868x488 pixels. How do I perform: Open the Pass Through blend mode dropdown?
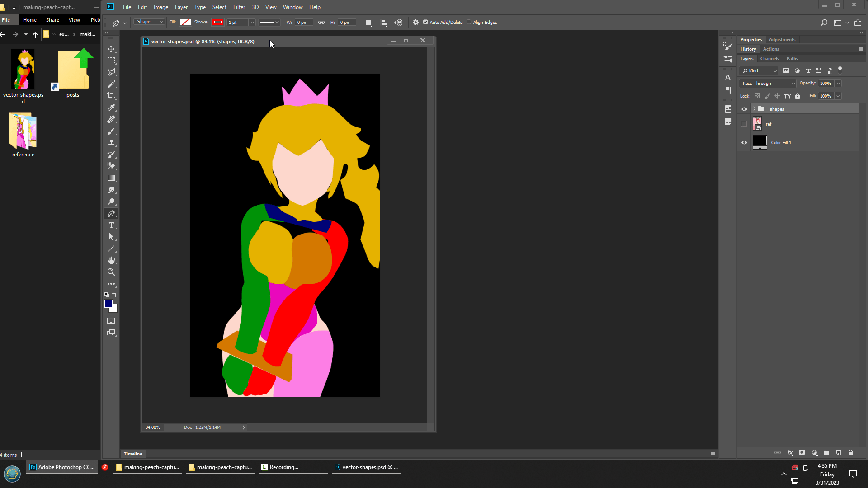pyautogui.click(x=767, y=83)
